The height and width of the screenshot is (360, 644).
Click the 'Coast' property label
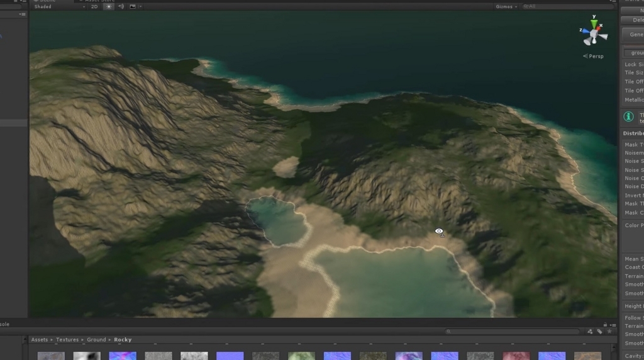click(634, 267)
